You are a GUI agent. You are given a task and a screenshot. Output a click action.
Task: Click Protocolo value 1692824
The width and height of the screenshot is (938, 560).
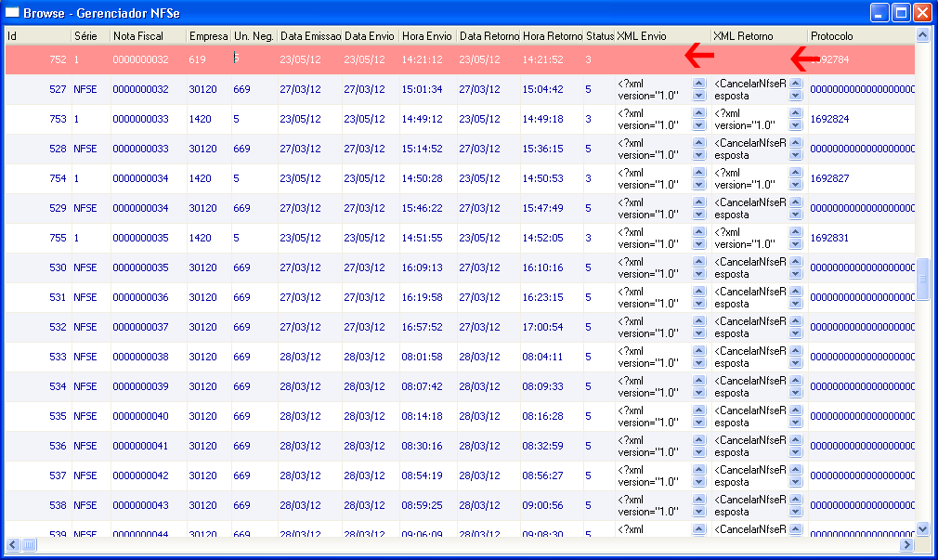829,119
